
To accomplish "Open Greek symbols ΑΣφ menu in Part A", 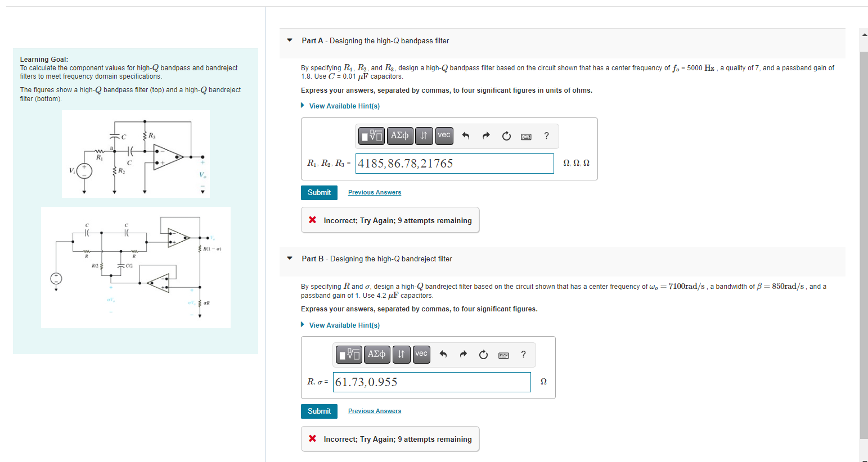I will pos(399,135).
